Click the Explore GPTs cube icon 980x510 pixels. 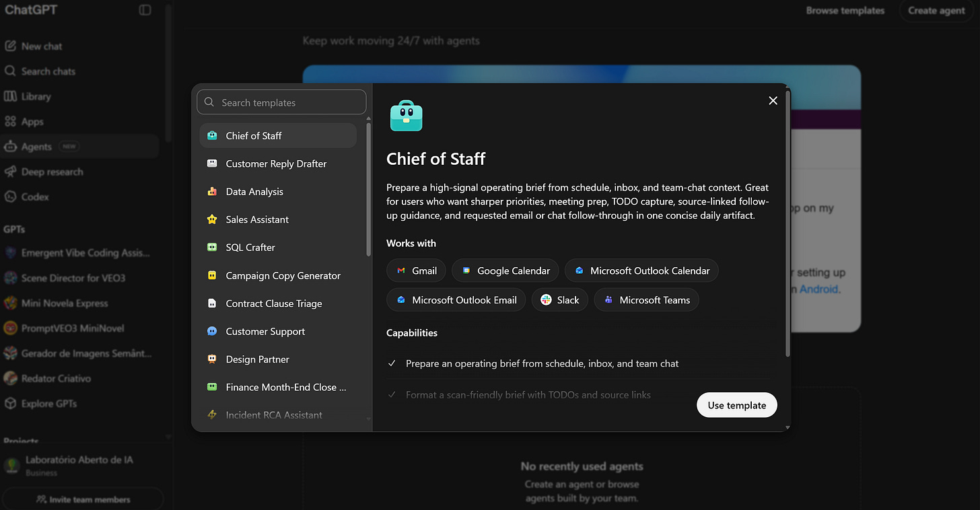tap(10, 403)
